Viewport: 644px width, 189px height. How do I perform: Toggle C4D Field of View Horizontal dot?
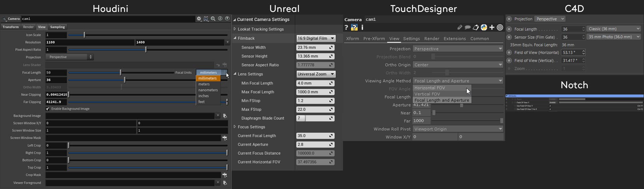509,53
